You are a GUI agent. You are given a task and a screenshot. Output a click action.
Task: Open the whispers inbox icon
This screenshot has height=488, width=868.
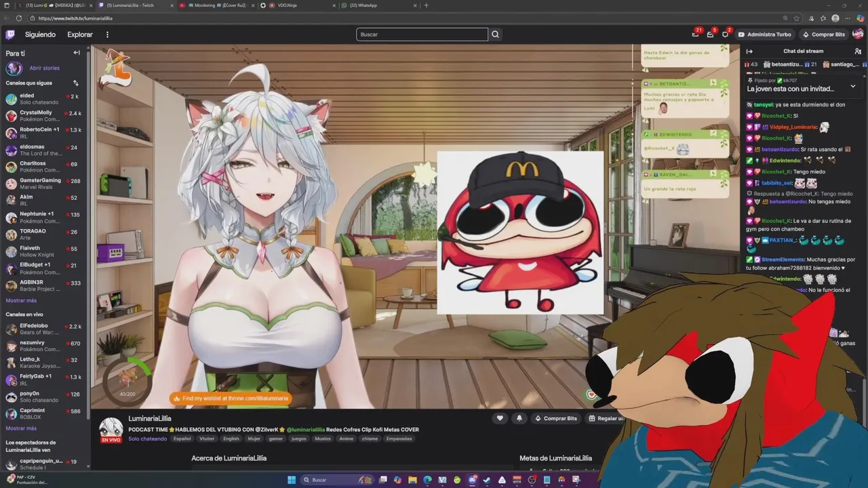[710, 35]
